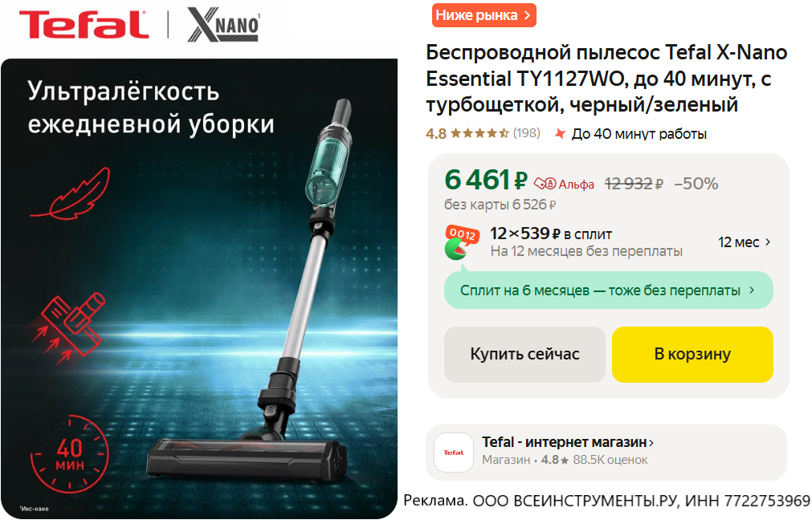Click the Купить сейчас button

click(524, 355)
